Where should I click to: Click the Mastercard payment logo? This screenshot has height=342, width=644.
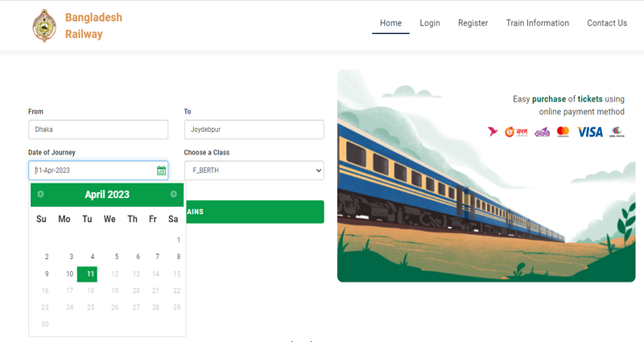(563, 132)
